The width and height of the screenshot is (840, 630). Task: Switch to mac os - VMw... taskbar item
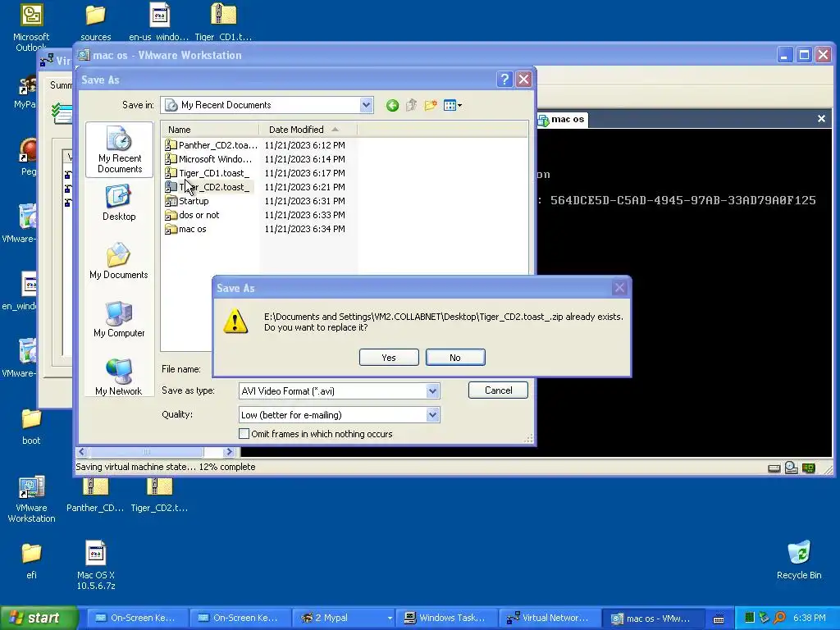(x=652, y=618)
